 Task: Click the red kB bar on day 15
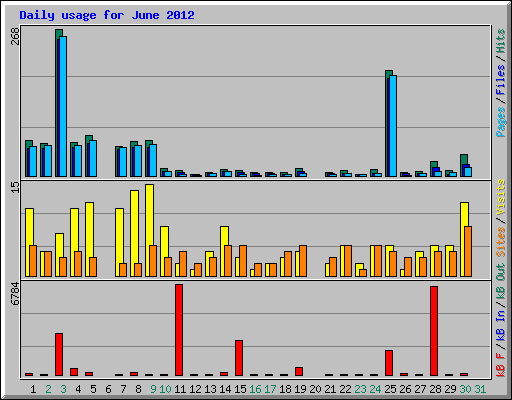click(x=239, y=358)
